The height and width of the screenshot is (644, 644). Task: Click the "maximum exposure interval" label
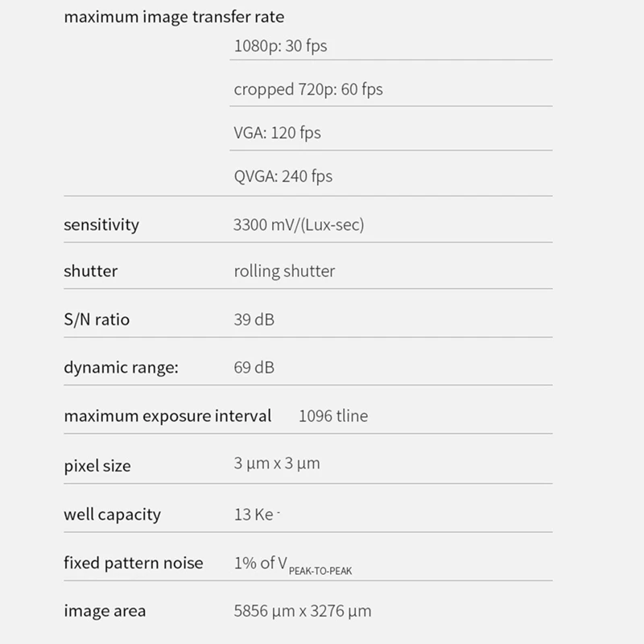tap(167, 416)
